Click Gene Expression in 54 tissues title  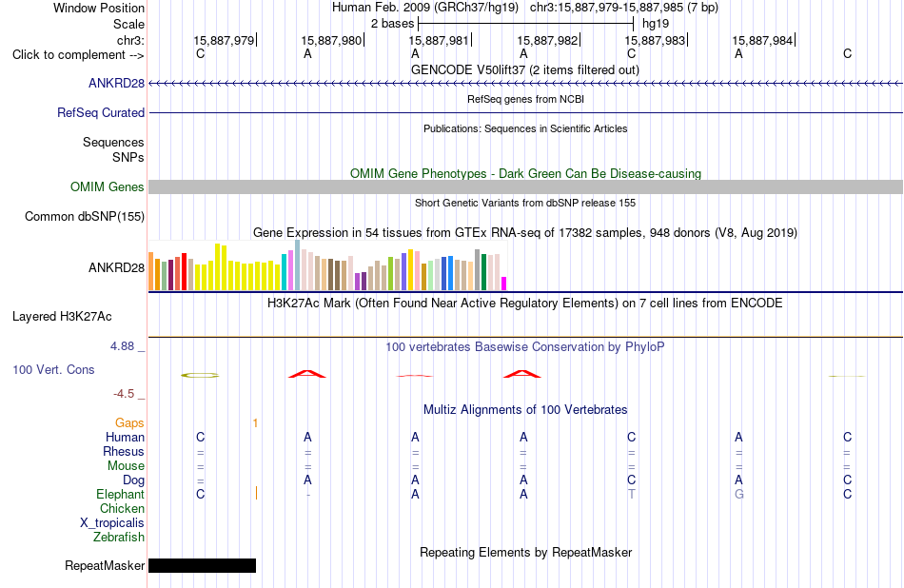pyautogui.click(x=525, y=233)
